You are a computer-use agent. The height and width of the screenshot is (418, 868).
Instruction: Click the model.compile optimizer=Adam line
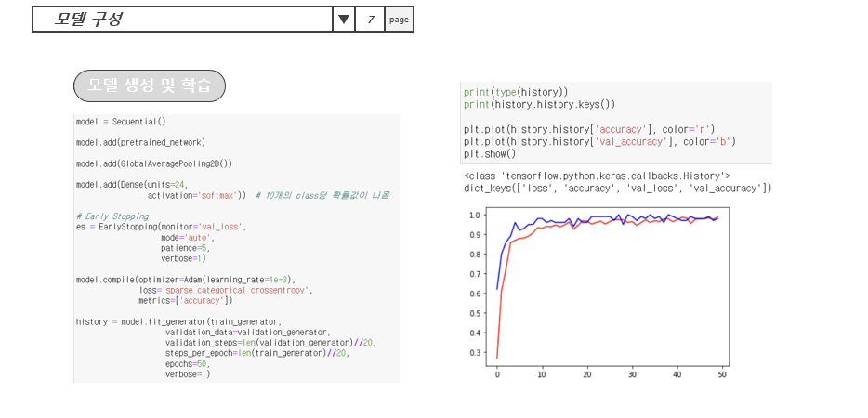click(186, 279)
